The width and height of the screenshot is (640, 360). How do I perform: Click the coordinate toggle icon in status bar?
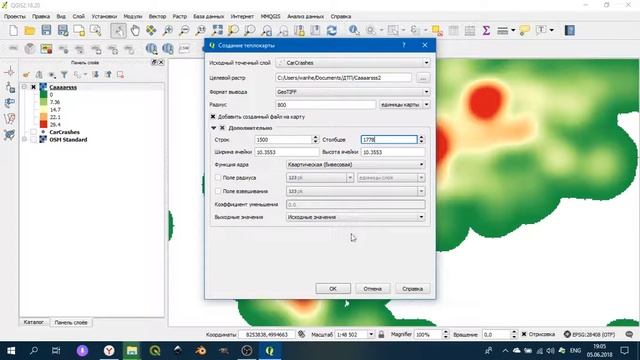tap(302, 334)
